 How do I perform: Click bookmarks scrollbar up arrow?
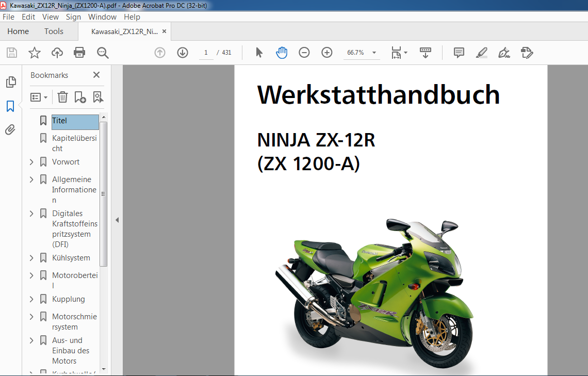[104, 117]
